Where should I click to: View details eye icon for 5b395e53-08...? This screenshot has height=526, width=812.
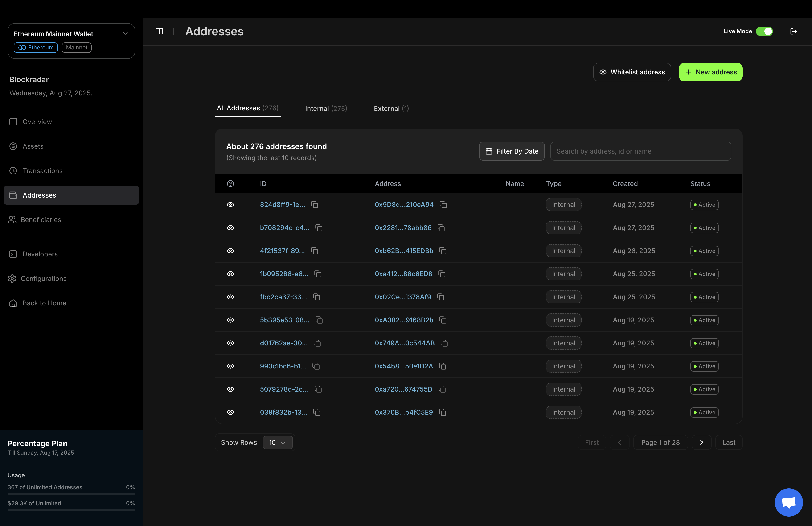coord(230,320)
